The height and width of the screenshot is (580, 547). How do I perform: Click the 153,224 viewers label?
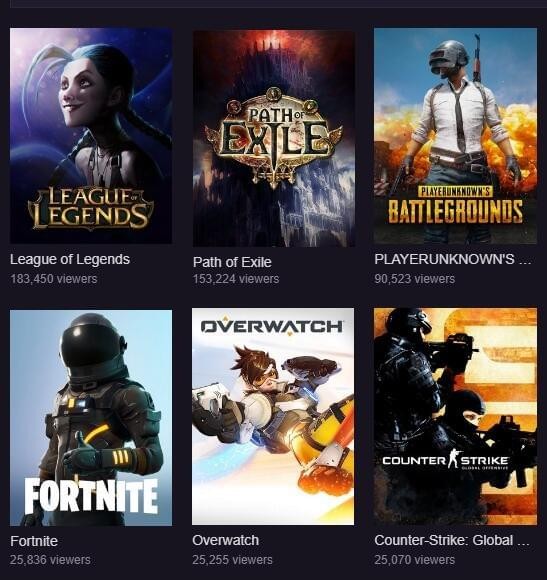tap(236, 279)
